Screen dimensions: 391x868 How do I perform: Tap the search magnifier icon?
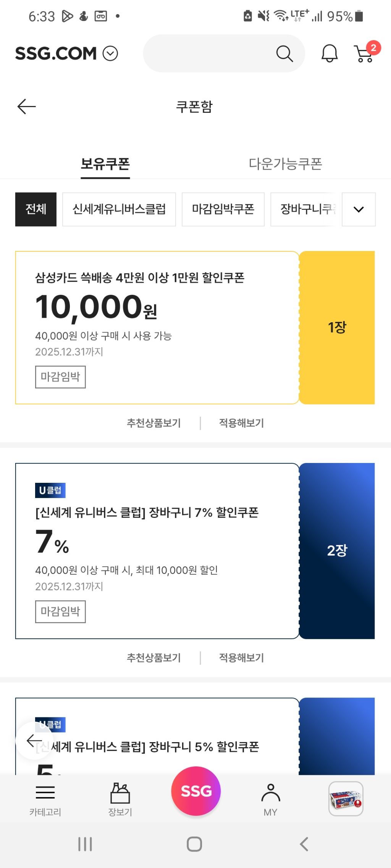pyautogui.click(x=284, y=53)
